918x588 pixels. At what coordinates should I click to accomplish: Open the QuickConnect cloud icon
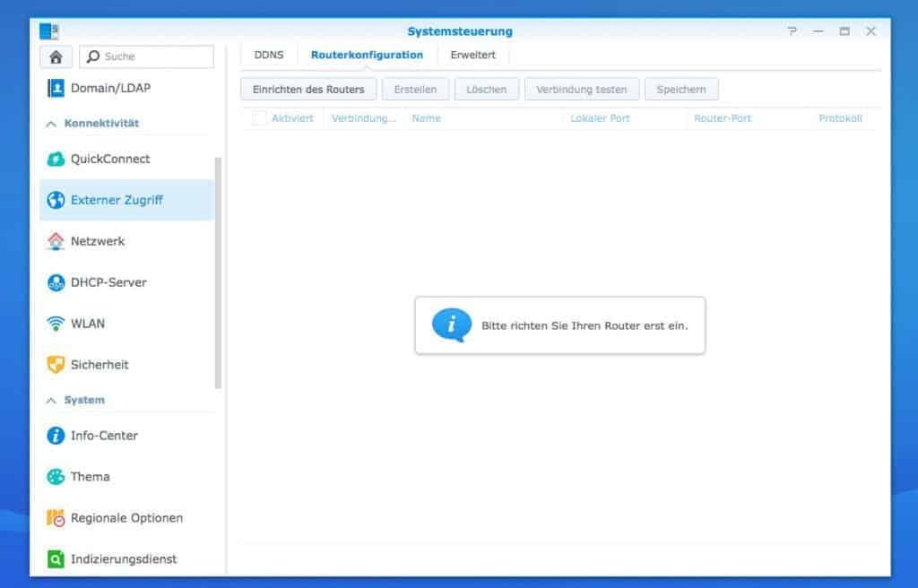click(x=56, y=159)
